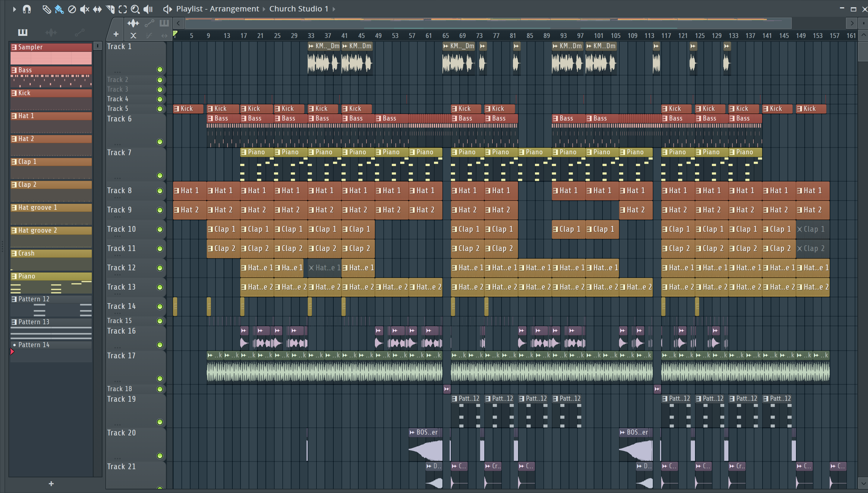Viewport: 868px width, 493px height.
Task: Click the stretch arrows icon
Action: 164,36
